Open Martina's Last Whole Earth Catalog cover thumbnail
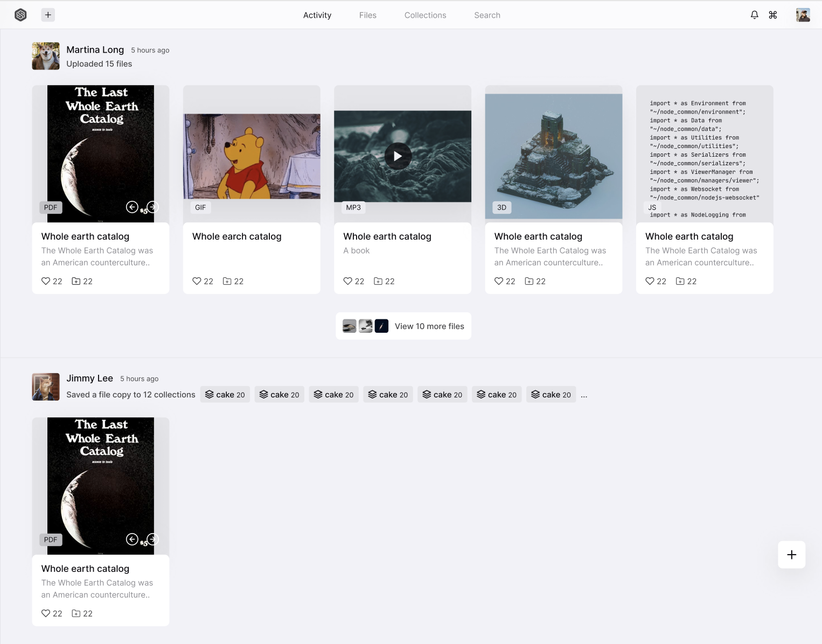The image size is (822, 644). pyautogui.click(x=101, y=153)
